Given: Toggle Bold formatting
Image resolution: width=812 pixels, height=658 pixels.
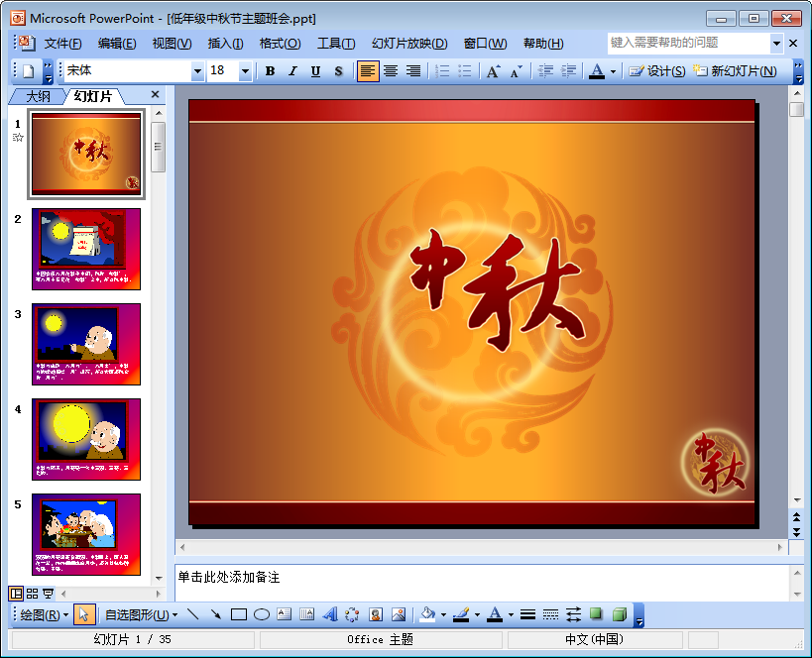Looking at the screenshot, I should tap(270, 71).
